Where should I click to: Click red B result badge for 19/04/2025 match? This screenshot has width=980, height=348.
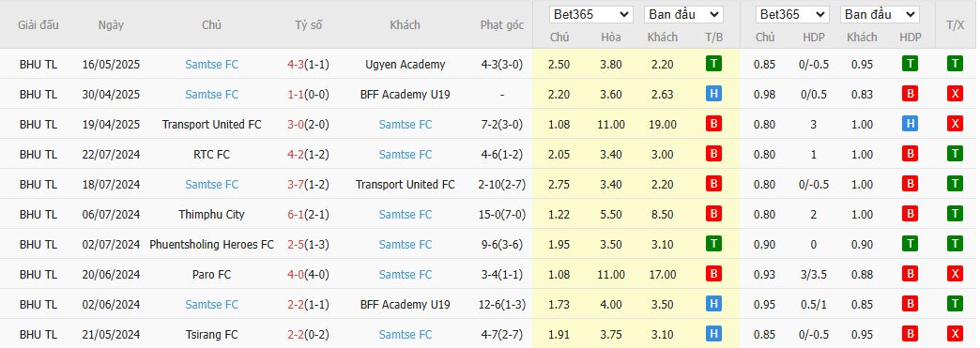(713, 124)
